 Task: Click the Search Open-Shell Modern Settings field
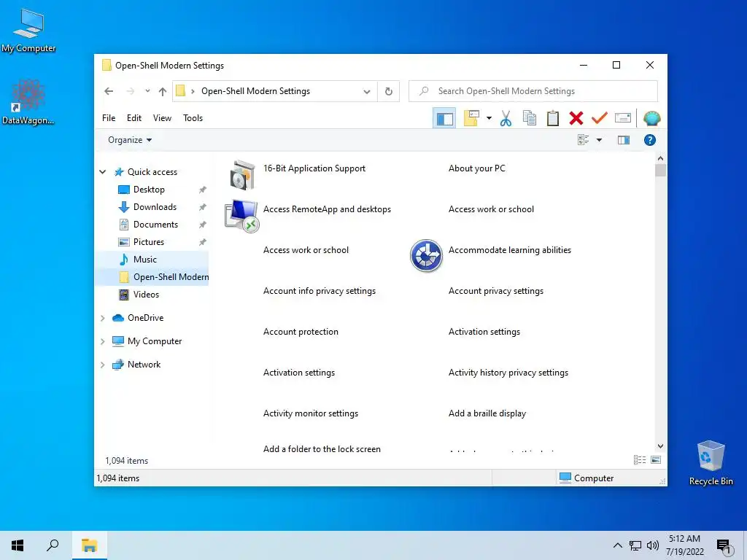(533, 91)
